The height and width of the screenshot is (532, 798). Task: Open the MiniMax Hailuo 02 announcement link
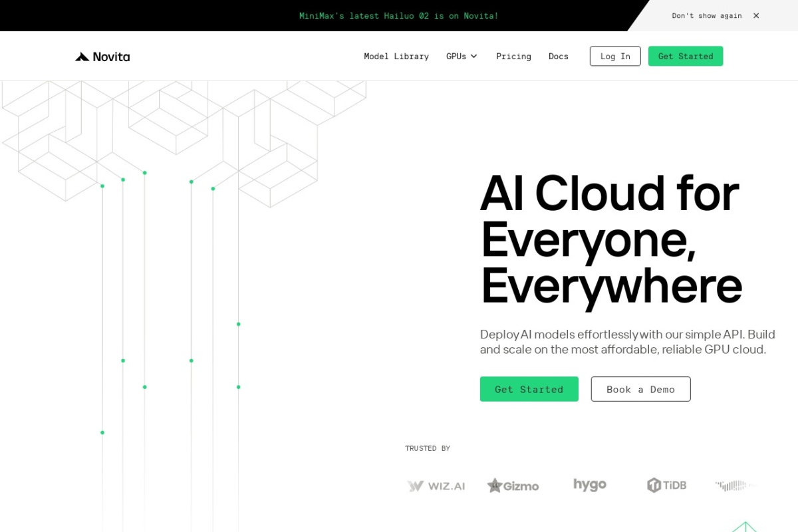pos(399,15)
